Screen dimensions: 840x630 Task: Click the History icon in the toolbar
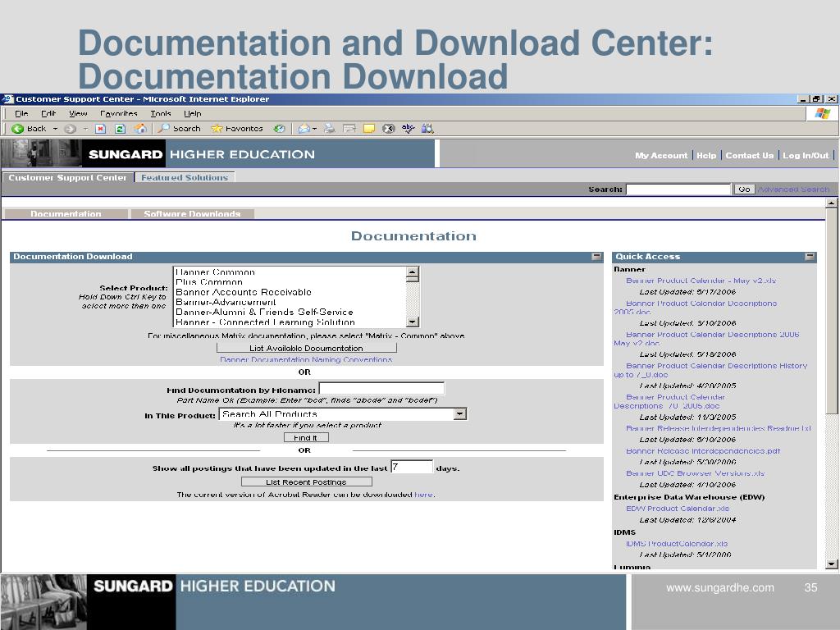pyautogui.click(x=279, y=129)
